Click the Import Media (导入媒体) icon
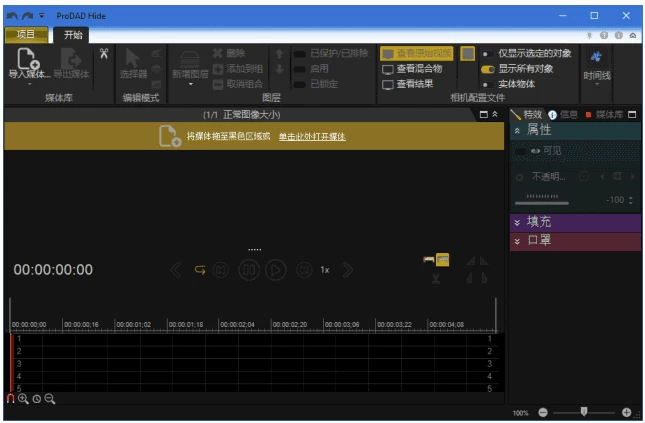Viewport: 645px width, 423px height. [28, 61]
